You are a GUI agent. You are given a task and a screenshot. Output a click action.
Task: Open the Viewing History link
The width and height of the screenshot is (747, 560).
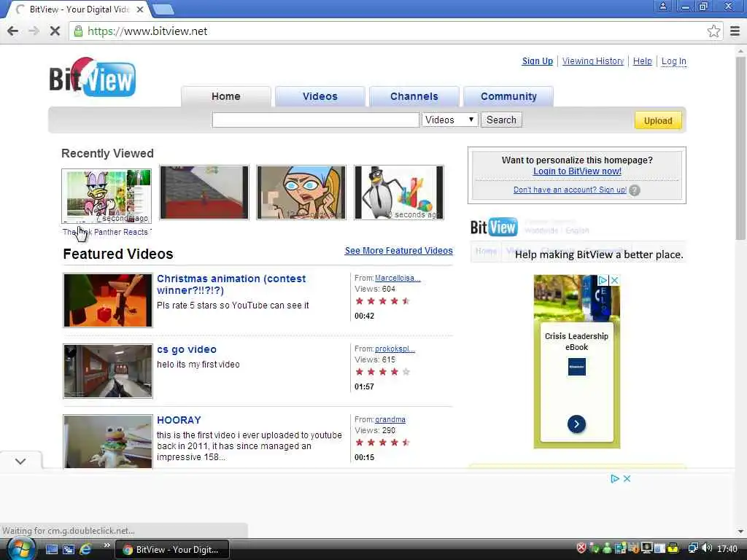[593, 61]
